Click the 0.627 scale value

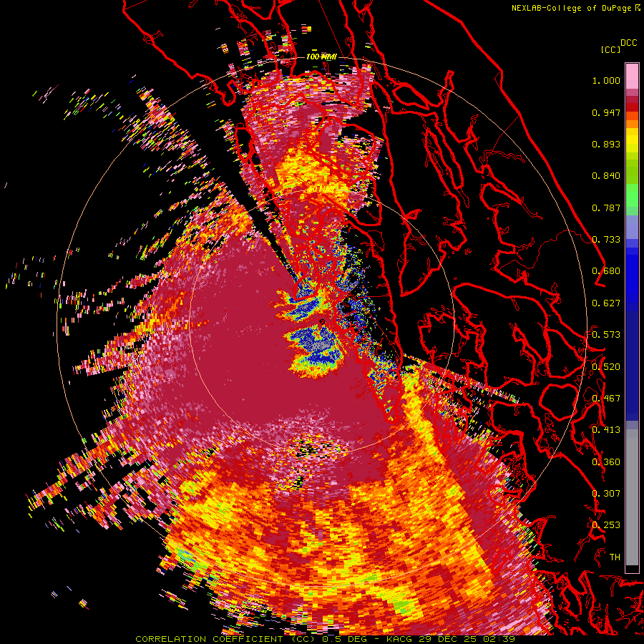[606, 303]
